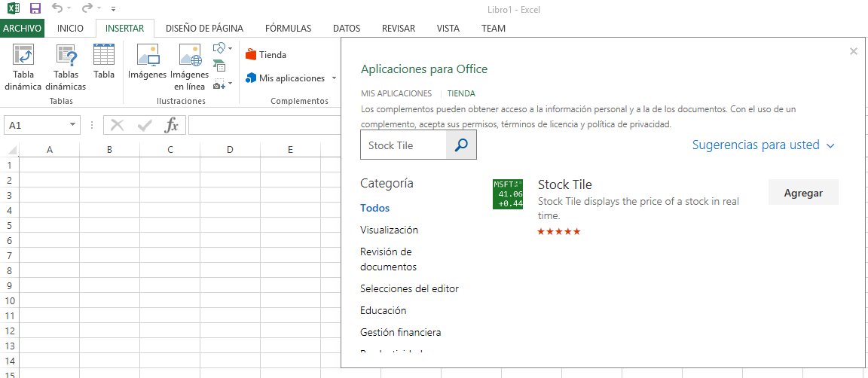
Task: Click the Mis aplicaciones button
Action: tap(286, 78)
